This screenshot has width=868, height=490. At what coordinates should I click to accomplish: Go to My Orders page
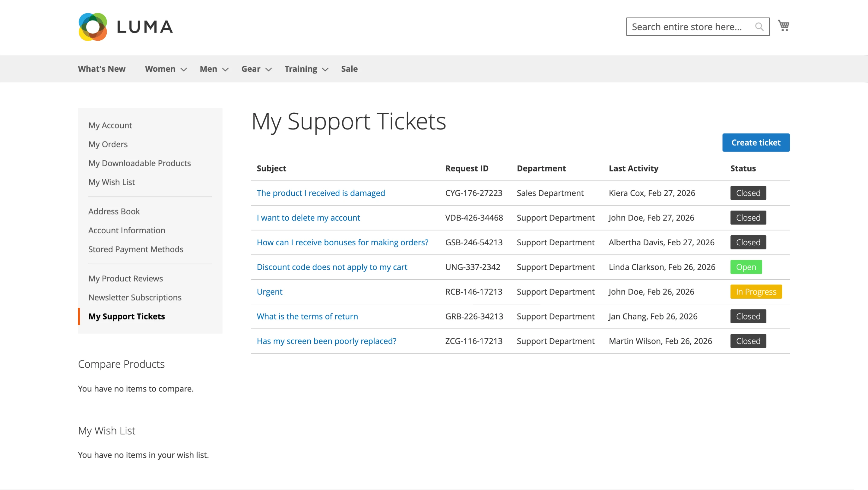coord(108,144)
